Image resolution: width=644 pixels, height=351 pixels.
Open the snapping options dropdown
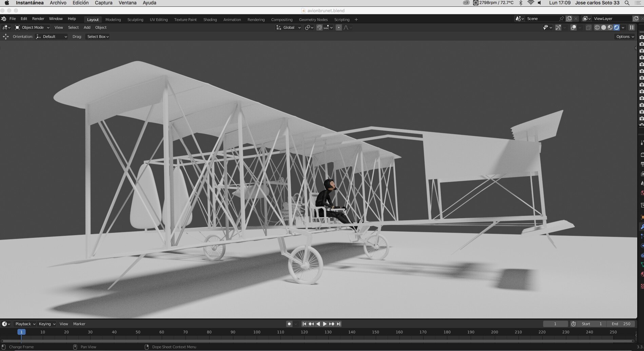tap(328, 27)
